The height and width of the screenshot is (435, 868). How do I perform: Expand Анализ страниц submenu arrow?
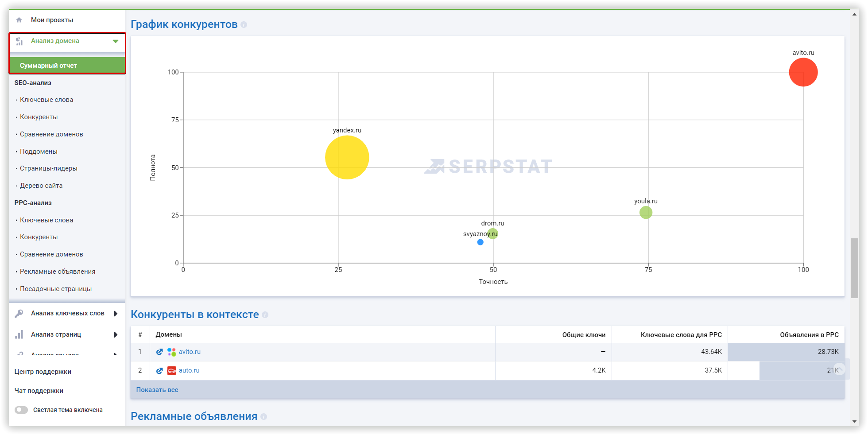tap(116, 334)
